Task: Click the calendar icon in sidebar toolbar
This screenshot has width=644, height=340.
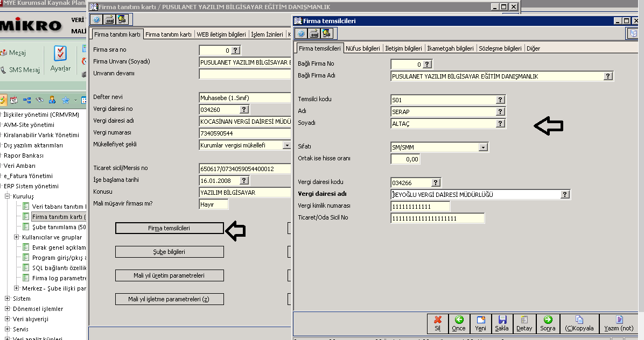Action: tap(14, 100)
